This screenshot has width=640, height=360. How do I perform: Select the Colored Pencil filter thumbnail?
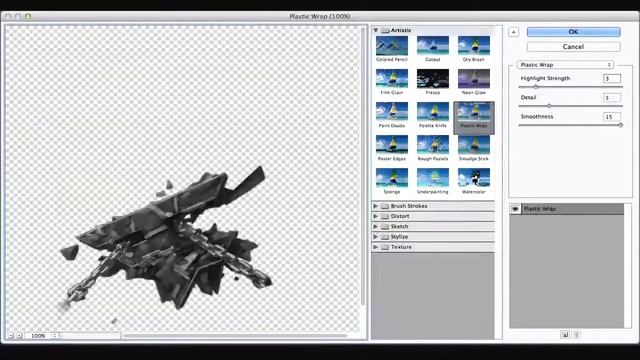point(392,46)
